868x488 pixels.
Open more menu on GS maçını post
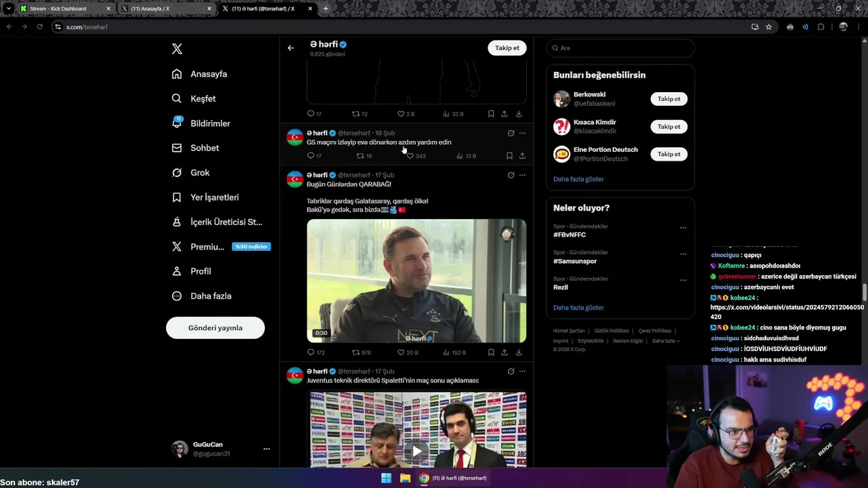click(x=522, y=133)
